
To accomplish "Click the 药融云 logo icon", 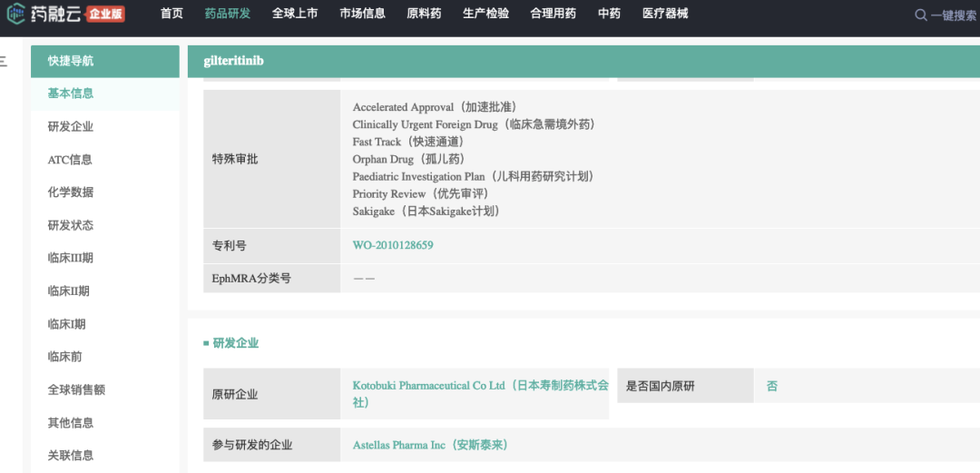I will [16, 14].
